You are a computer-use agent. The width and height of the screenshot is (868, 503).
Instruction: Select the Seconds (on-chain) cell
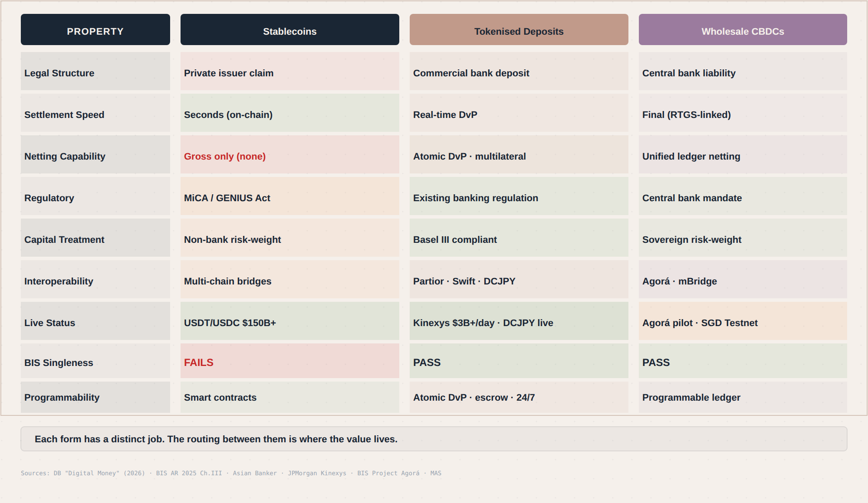click(x=290, y=113)
